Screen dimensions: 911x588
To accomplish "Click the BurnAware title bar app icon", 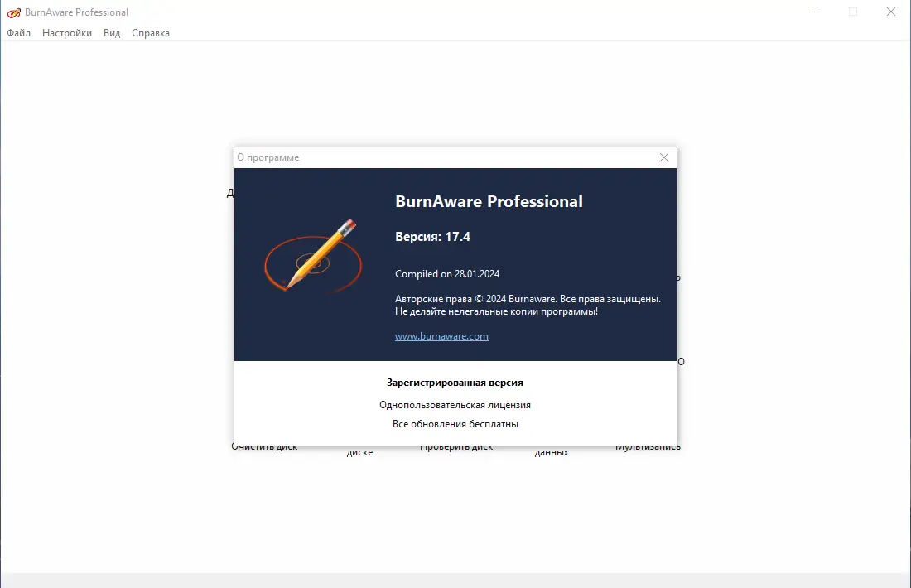I will pyautogui.click(x=14, y=12).
